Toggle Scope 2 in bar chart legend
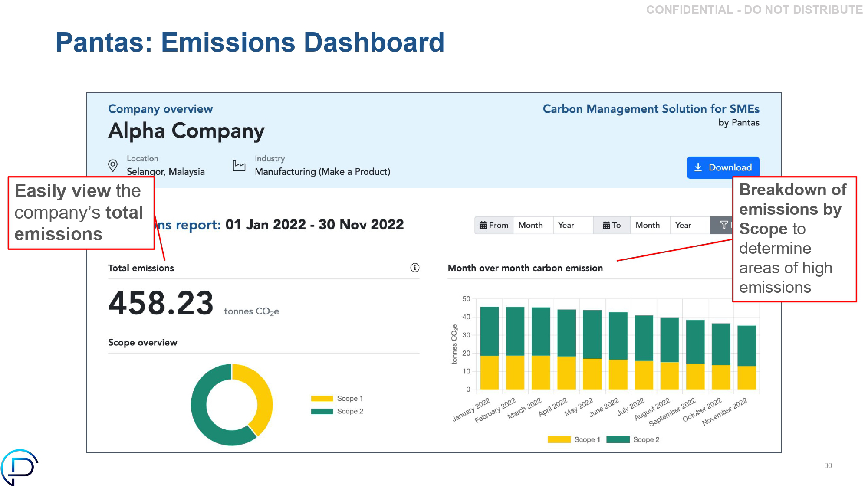Screen dimensions: 868x488 [633, 439]
